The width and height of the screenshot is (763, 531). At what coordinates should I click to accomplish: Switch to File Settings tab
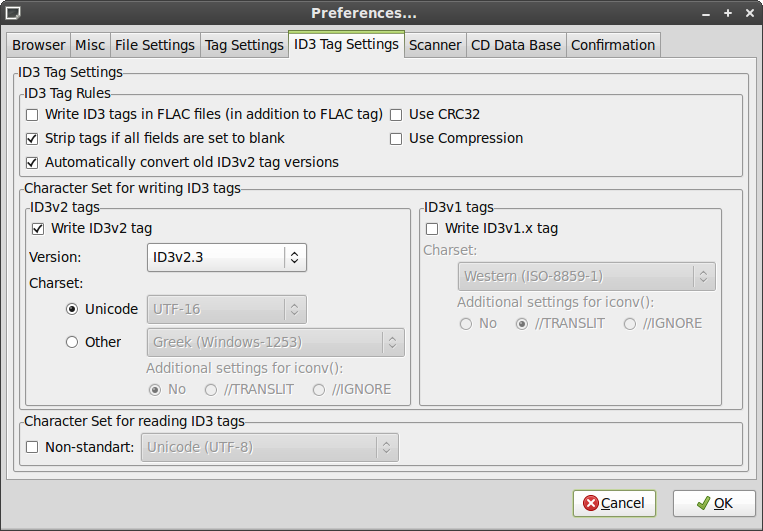coord(155,45)
